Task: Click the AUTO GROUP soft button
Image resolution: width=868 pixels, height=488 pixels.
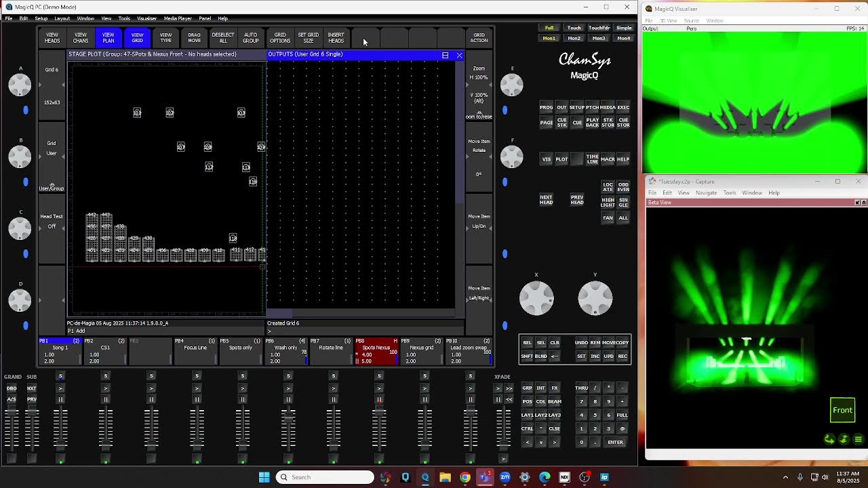Action: click(x=251, y=37)
